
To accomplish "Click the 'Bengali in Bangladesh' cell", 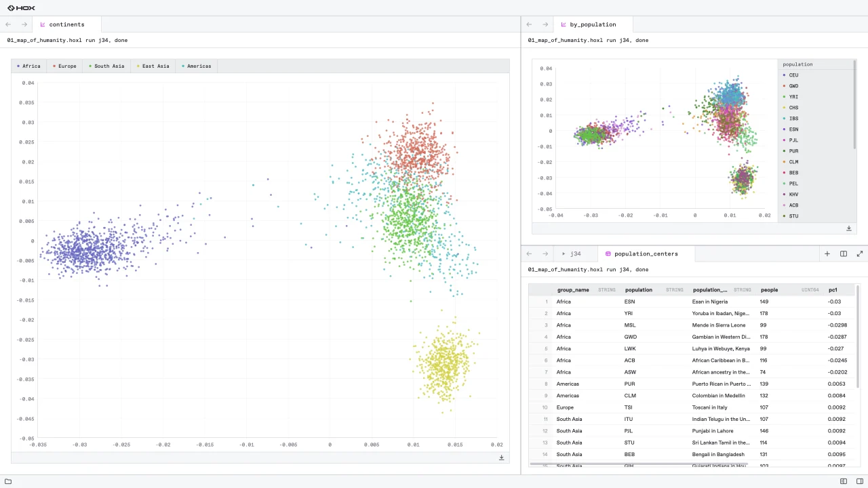I will pos(722,454).
